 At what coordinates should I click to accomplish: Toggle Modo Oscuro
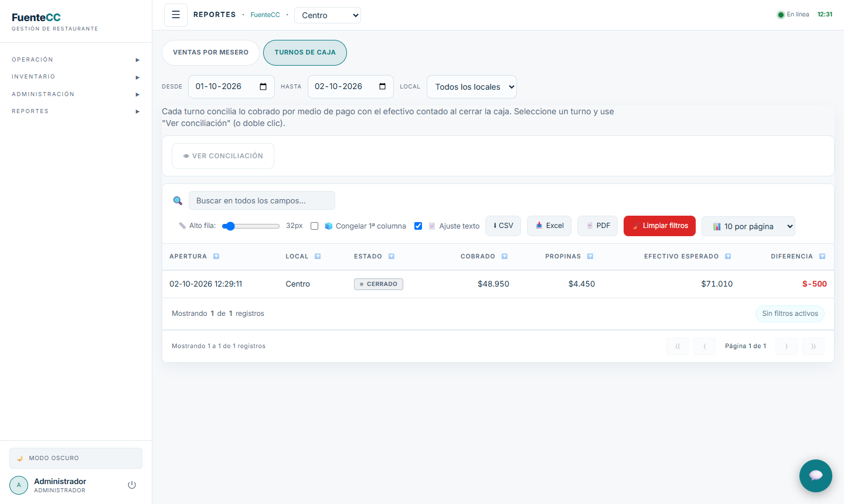click(76, 458)
